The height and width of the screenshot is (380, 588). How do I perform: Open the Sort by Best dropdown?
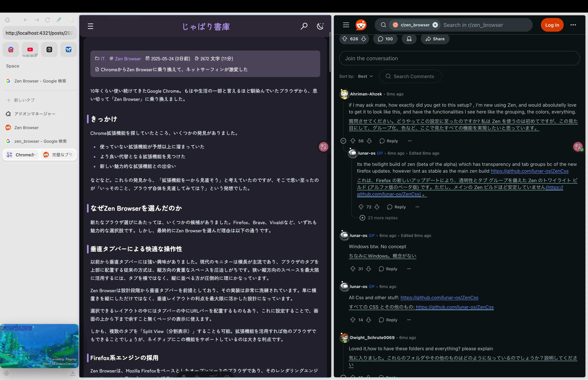(365, 76)
